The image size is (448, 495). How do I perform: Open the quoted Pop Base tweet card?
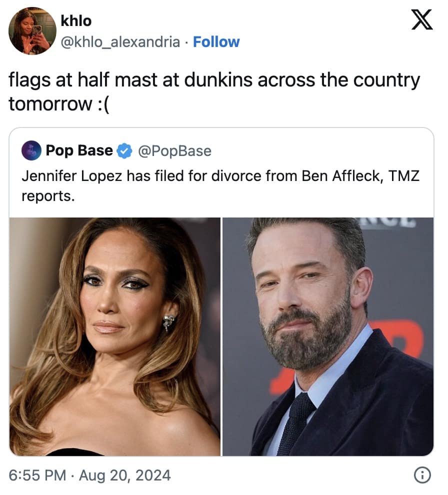pos(224,292)
